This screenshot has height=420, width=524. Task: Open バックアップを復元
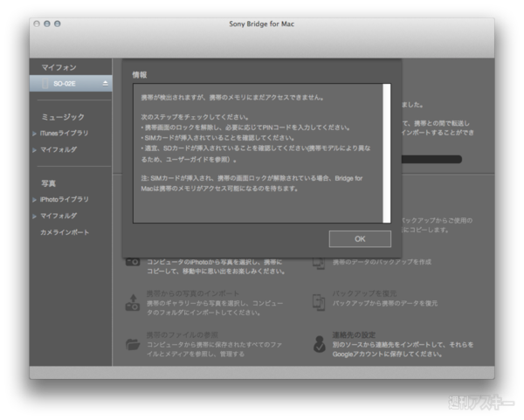tap(364, 293)
